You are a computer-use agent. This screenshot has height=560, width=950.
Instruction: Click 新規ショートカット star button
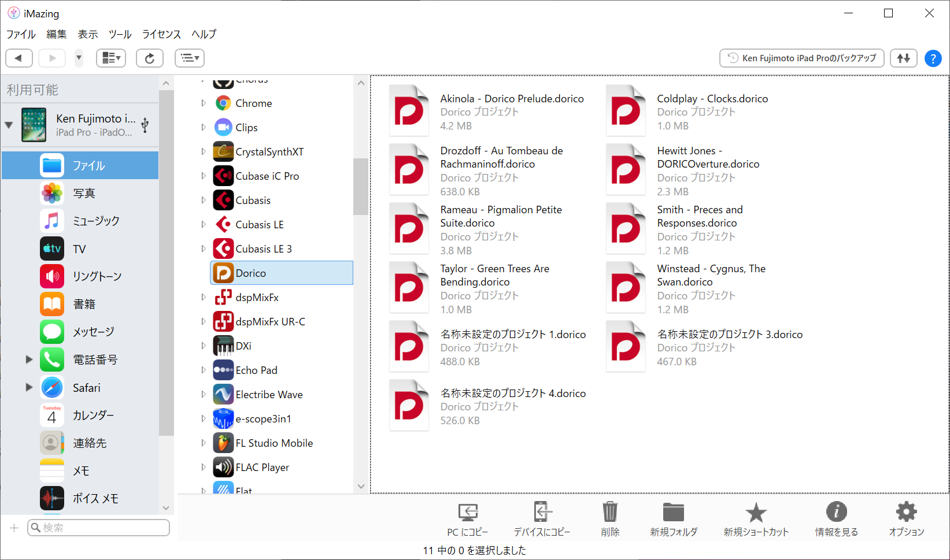[x=756, y=519]
